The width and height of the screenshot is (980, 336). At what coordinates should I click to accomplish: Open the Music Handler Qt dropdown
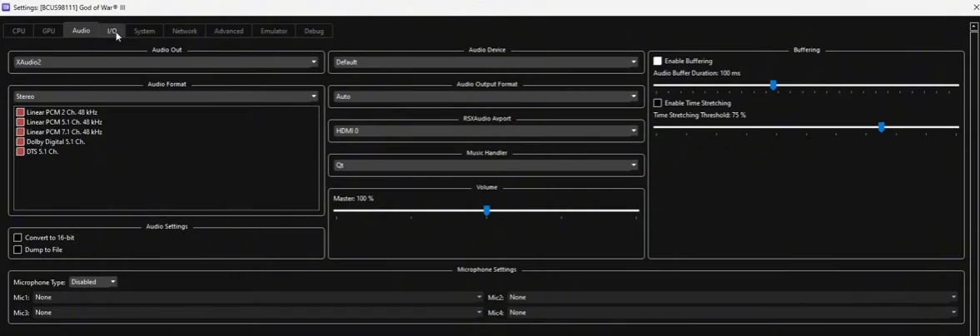486,166
